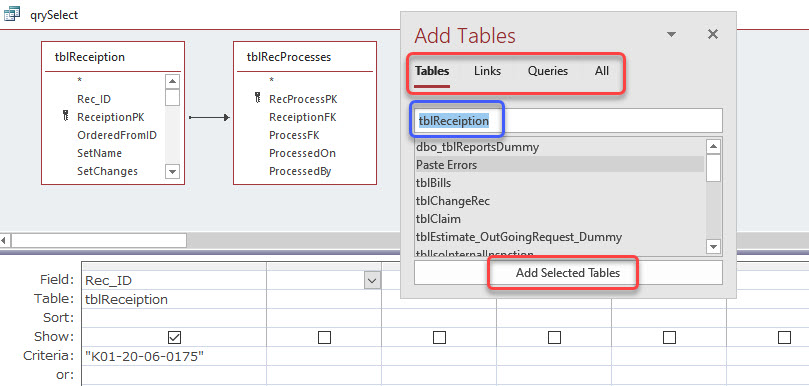The width and height of the screenshot is (809, 386).
Task: Click scroll down arrow in tblReceiption field list
Action: click(172, 171)
